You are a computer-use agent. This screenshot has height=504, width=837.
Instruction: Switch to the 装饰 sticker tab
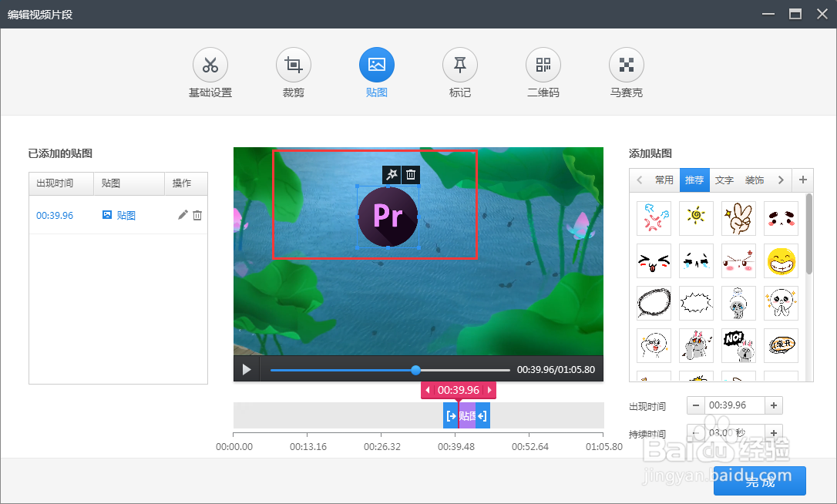tap(755, 180)
